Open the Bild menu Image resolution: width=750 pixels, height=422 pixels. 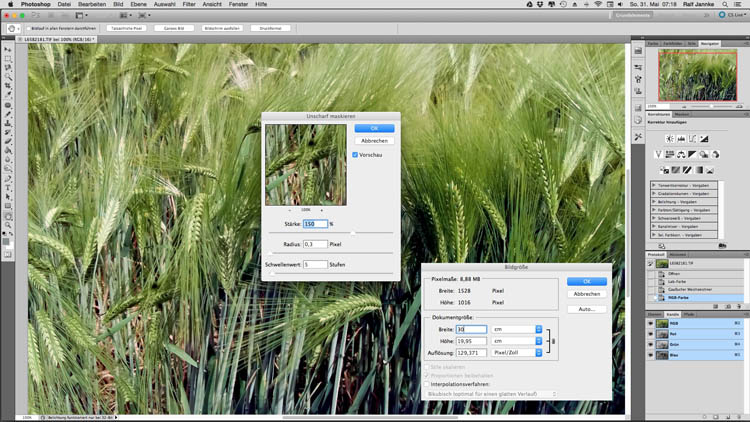point(118,4)
